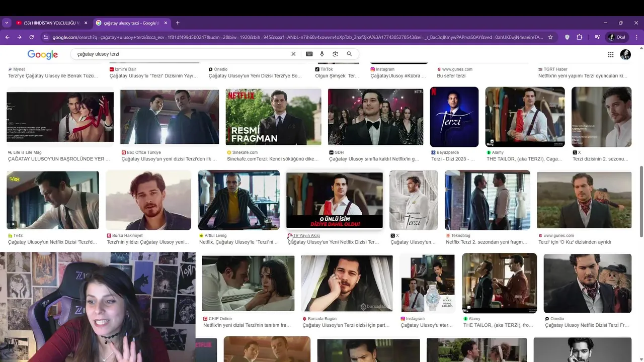This screenshot has width=644, height=362.
Task: Open the 'Bu sefer terzi' gunes.com link
Action: pos(451,76)
